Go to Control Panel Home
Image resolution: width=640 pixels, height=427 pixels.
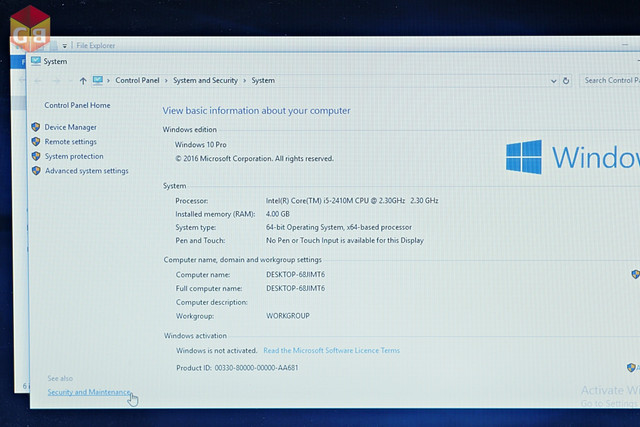[x=77, y=105]
